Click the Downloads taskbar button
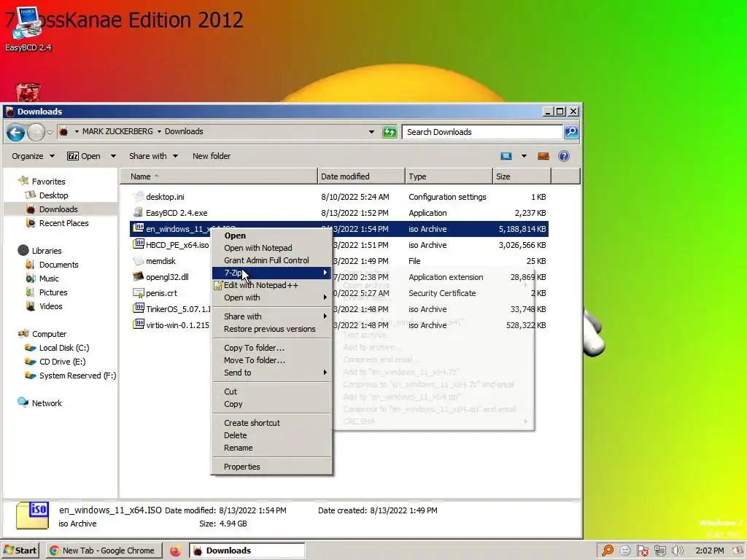 247,551
